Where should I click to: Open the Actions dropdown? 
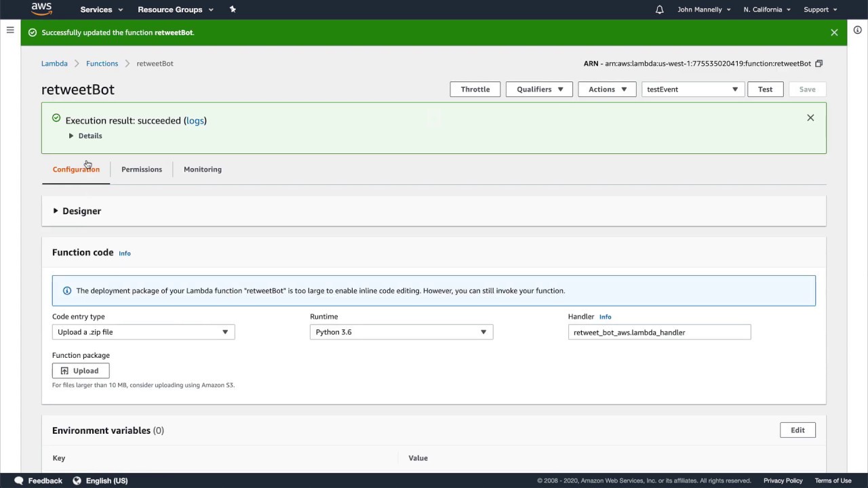point(608,89)
